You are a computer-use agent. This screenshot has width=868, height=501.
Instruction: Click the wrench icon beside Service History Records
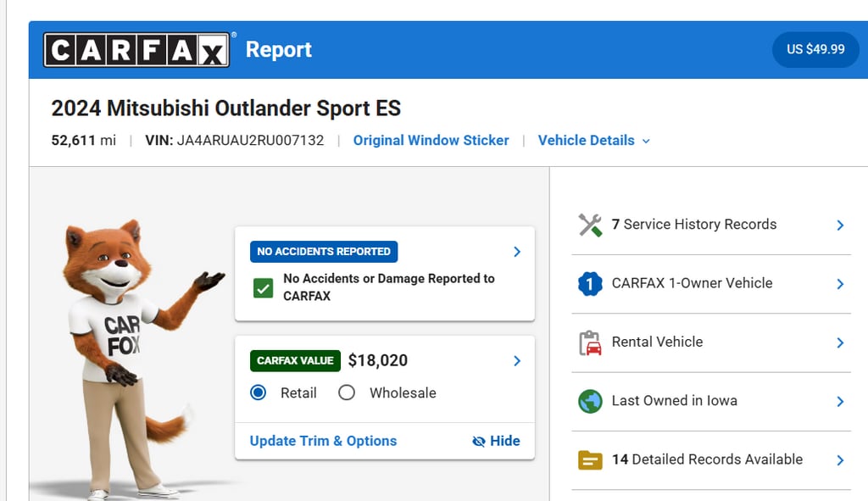[x=590, y=225]
